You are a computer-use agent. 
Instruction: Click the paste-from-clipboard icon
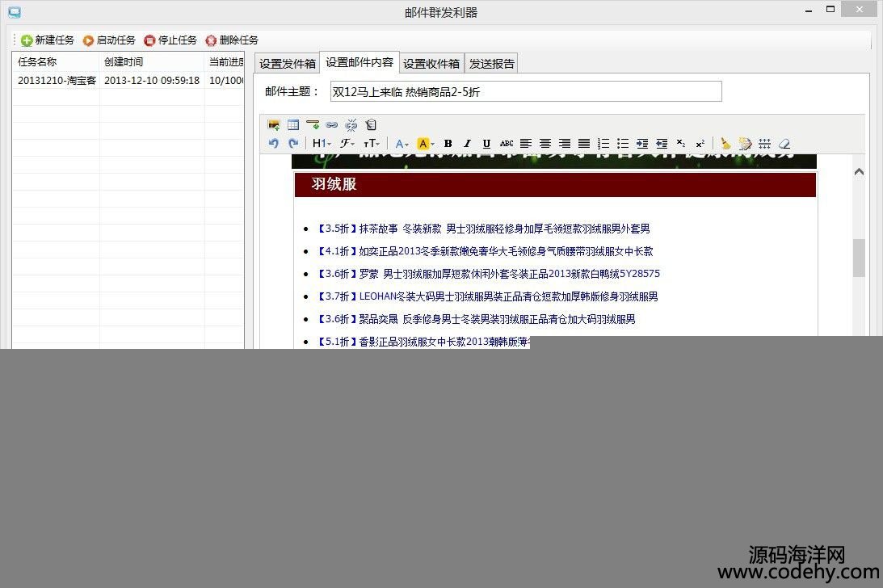[371, 124]
